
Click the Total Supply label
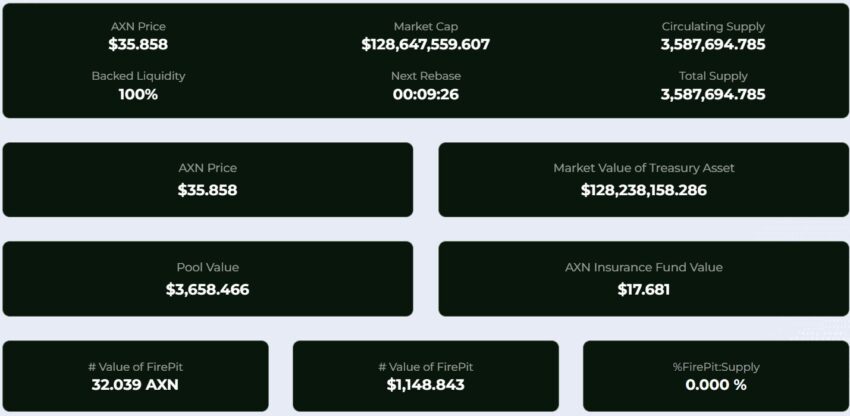[x=713, y=76]
